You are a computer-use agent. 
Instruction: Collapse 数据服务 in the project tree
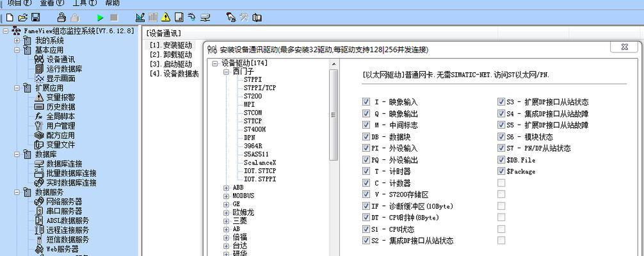tap(17, 192)
